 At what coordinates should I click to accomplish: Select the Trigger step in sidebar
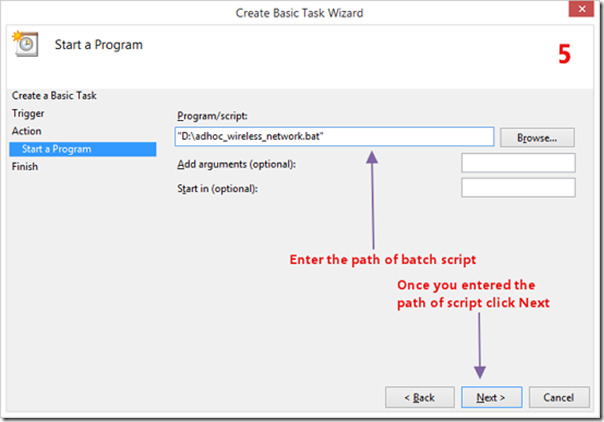pos(28,113)
